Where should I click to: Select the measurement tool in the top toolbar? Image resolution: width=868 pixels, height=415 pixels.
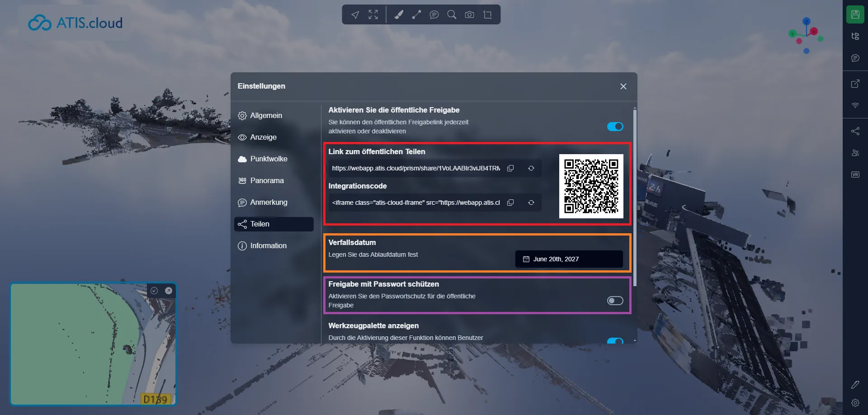click(416, 15)
